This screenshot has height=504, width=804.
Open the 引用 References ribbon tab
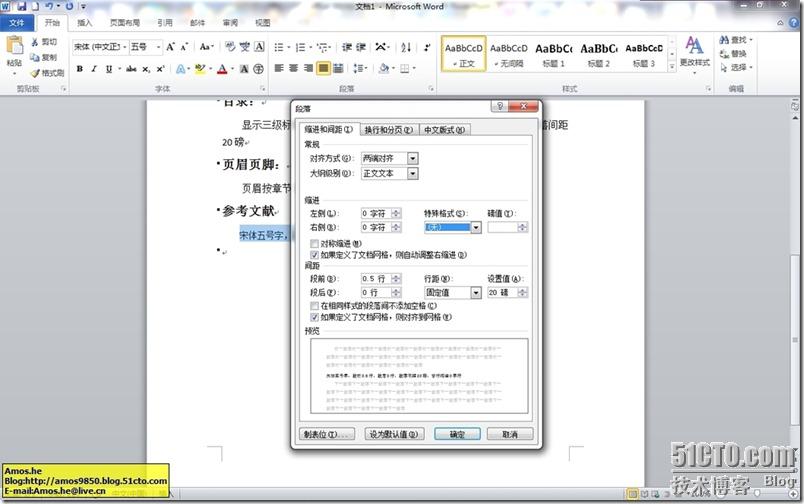coord(165,23)
